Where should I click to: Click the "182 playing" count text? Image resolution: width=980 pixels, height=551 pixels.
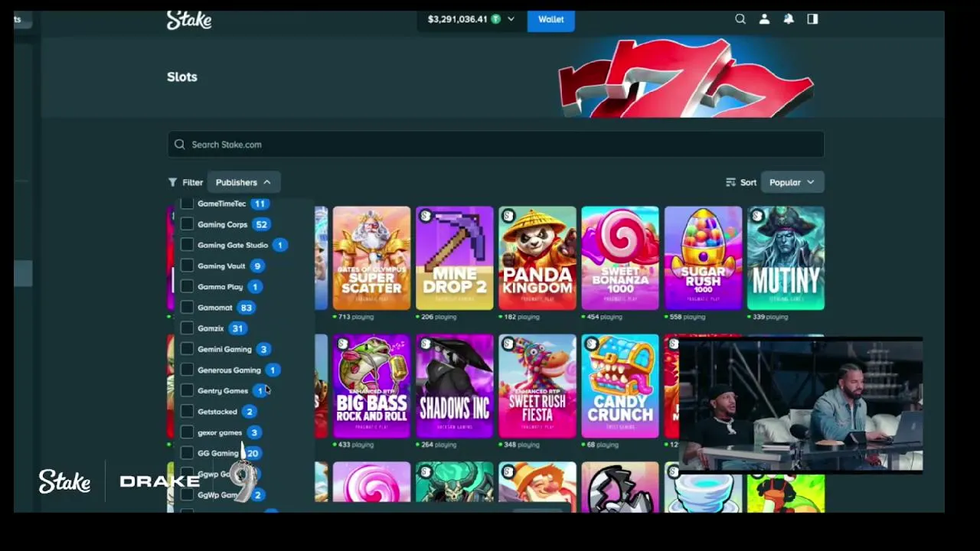(x=521, y=317)
